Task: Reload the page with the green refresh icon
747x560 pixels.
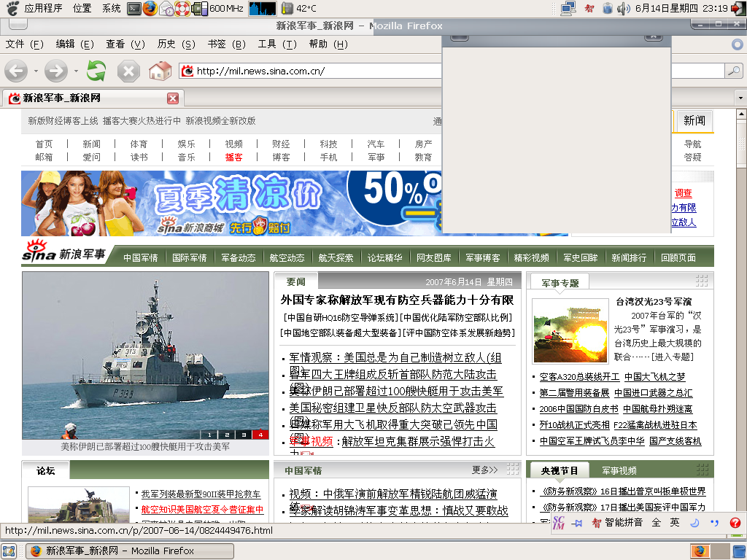Action: [x=96, y=71]
